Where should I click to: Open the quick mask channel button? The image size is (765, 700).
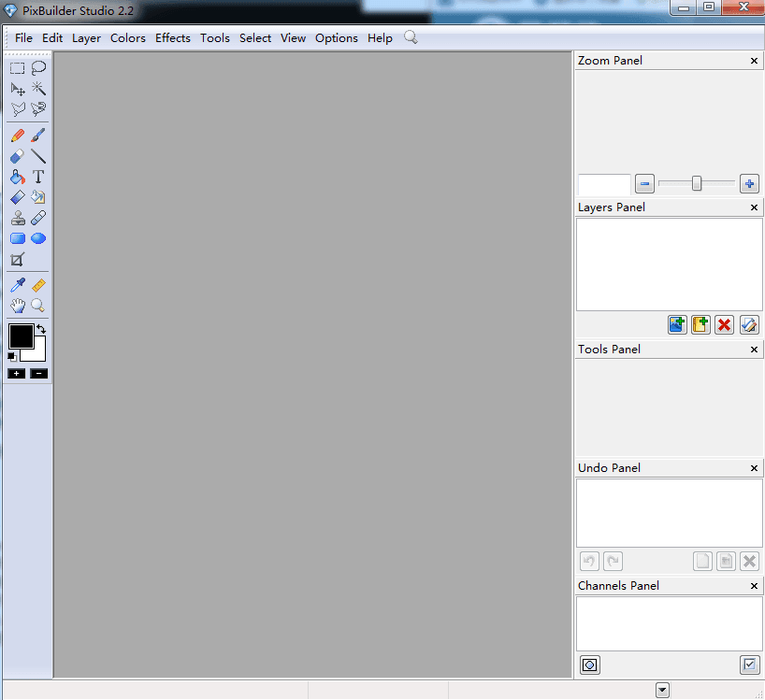[x=589, y=664]
